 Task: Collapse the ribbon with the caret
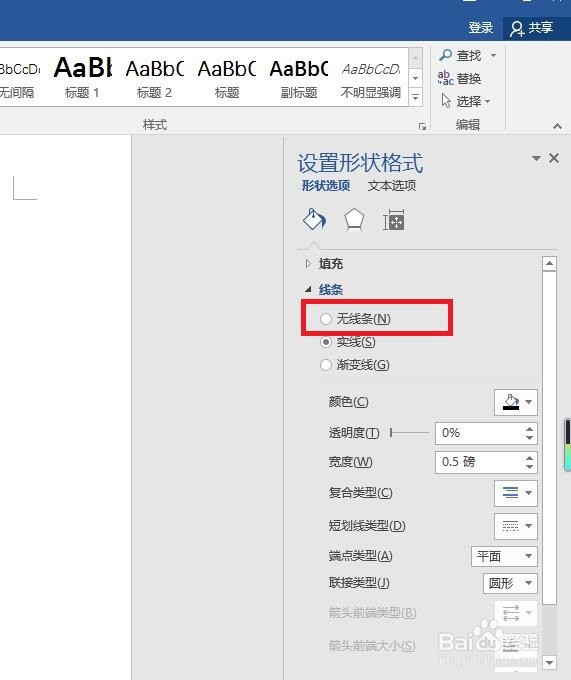pyautogui.click(x=558, y=126)
